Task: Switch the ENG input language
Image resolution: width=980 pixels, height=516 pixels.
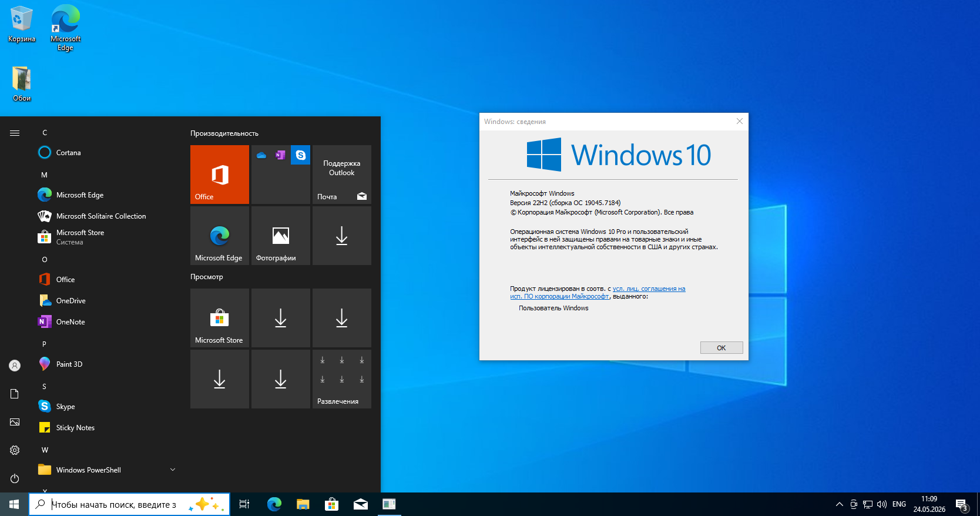Action: [x=899, y=504]
